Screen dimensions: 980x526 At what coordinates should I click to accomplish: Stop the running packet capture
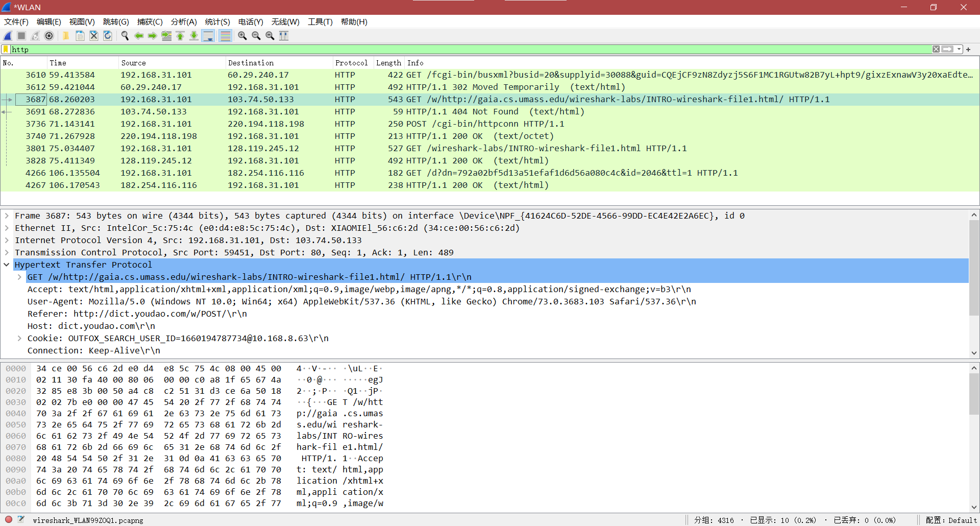coord(21,36)
